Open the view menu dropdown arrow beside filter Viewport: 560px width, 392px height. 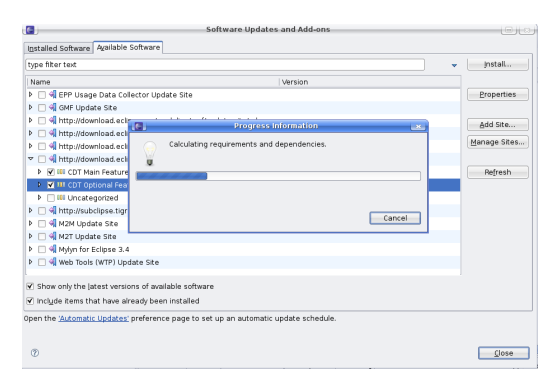pos(454,65)
